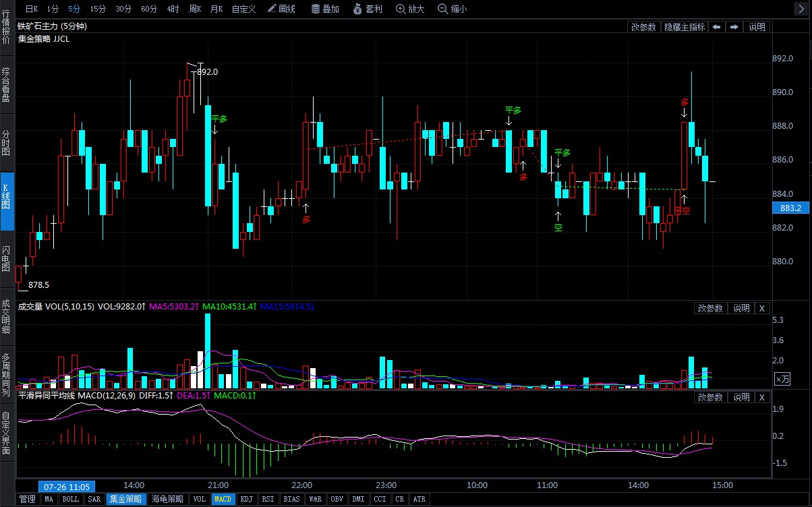The height and width of the screenshot is (507, 812).
Task: Select the KDJ indicator tab
Action: click(247, 500)
